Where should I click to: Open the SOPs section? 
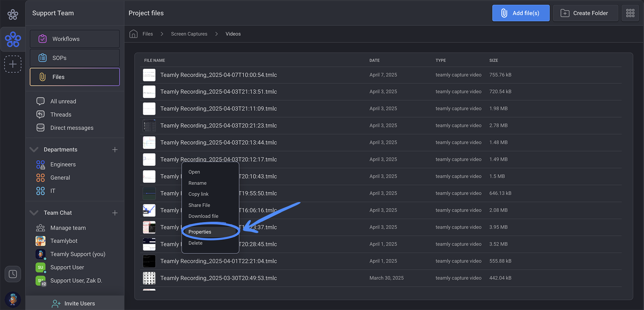75,58
